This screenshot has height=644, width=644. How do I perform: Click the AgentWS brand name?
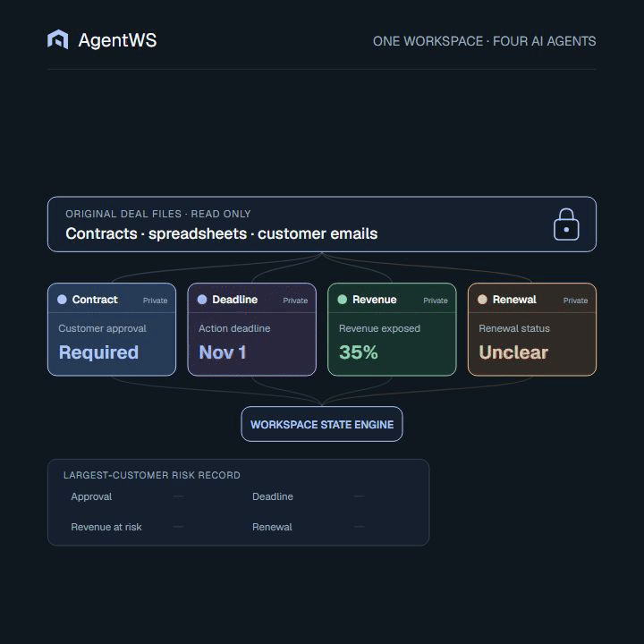tap(117, 40)
